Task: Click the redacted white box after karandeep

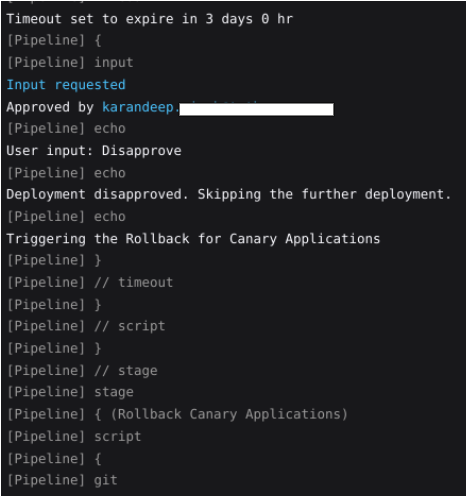Action: pos(256,109)
